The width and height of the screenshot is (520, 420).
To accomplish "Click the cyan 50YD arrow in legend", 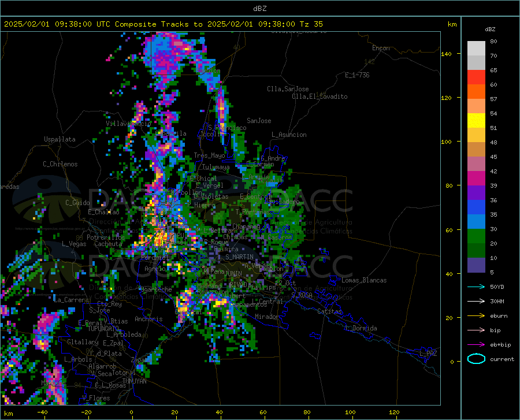I will 476,287.
